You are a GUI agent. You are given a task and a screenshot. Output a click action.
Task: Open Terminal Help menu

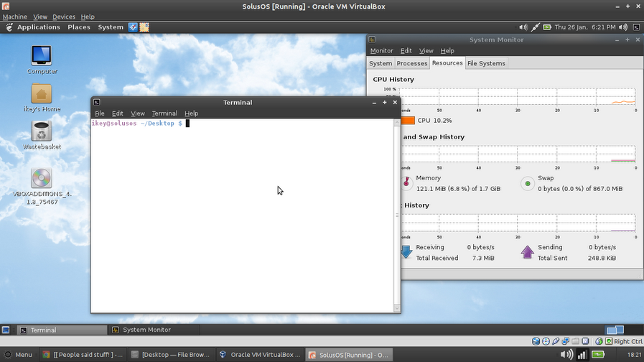click(192, 113)
